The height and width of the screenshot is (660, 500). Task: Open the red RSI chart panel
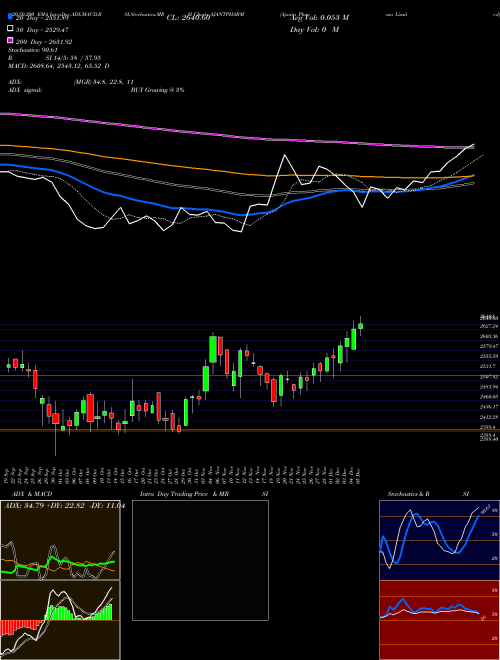439,620
